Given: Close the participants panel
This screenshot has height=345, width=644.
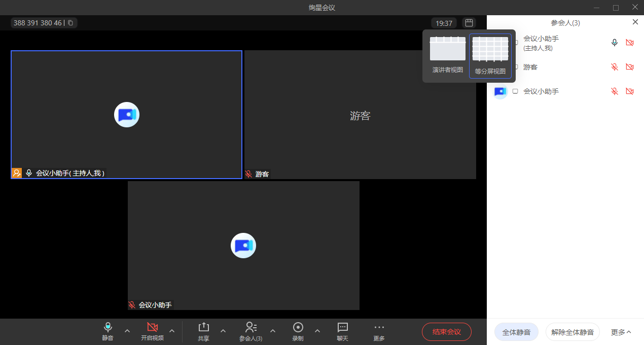Looking at the screenshot, I should click(635, 22).
